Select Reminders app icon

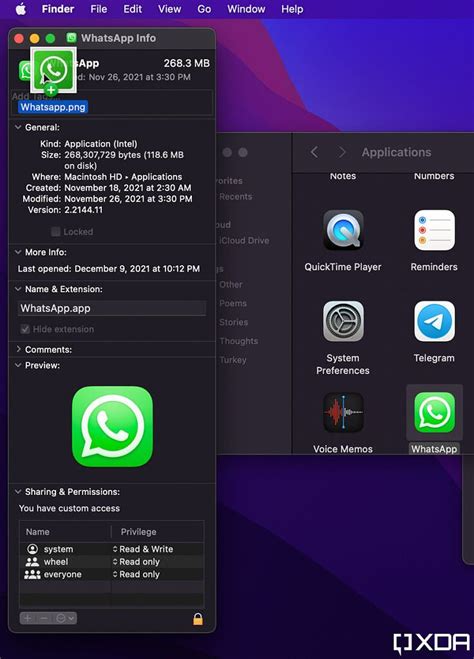coord(434,230)
